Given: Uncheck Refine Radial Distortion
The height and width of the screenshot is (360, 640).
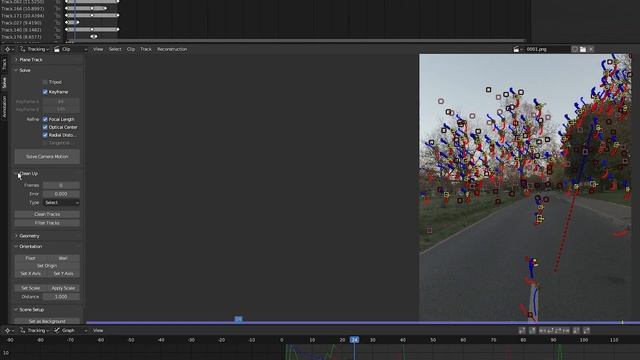Looking at the screenshot, I should coord(45,135).
